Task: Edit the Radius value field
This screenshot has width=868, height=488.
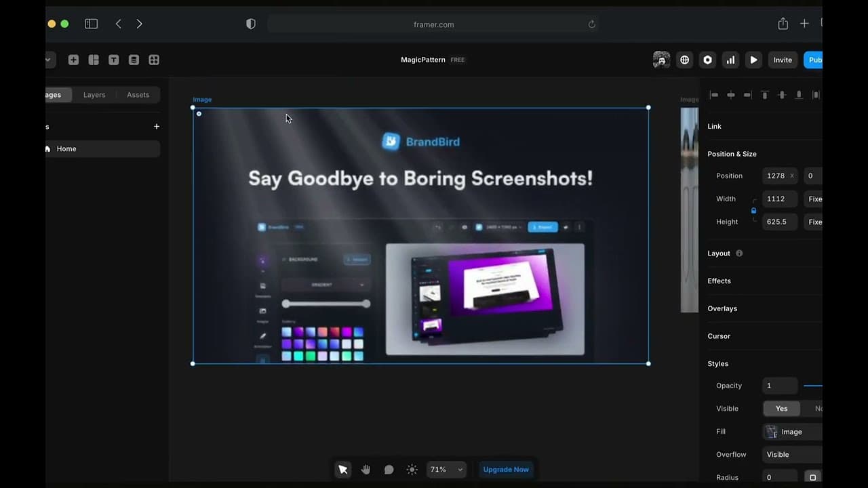Action: (x=780, y=477)
